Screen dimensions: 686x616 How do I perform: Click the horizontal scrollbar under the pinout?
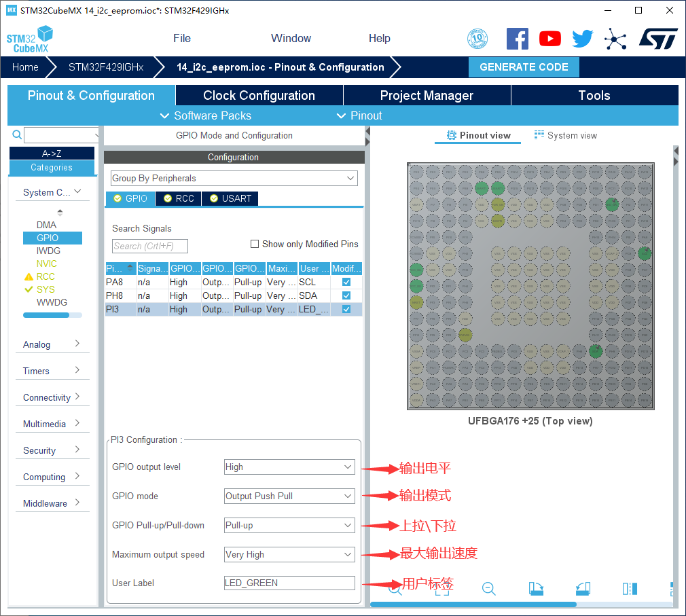pyautogui.click(x=473, y=604)
